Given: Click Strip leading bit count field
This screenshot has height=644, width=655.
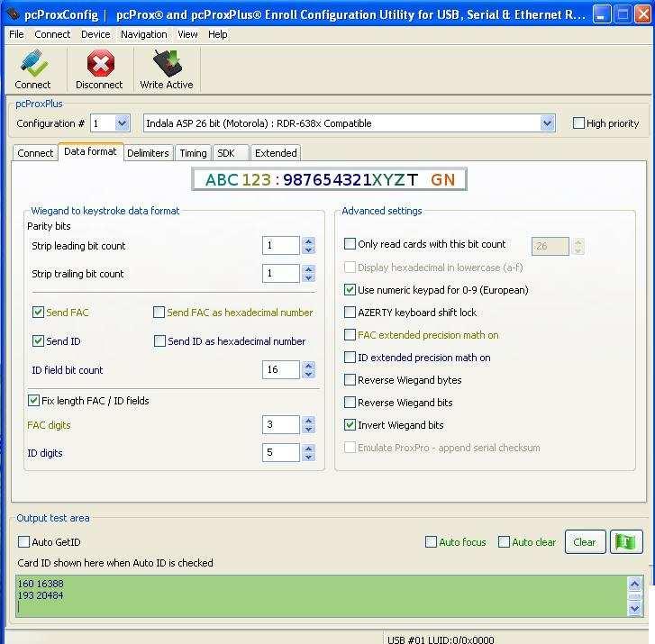Looking at the screenshot, I should pos(281,246).
